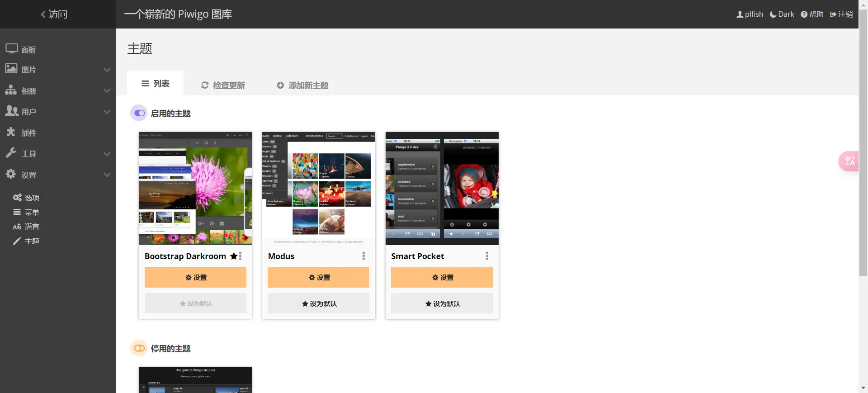Click the 选项 cogs icon in sidebar
The image size is (868, 393).
tap(17, 198)
